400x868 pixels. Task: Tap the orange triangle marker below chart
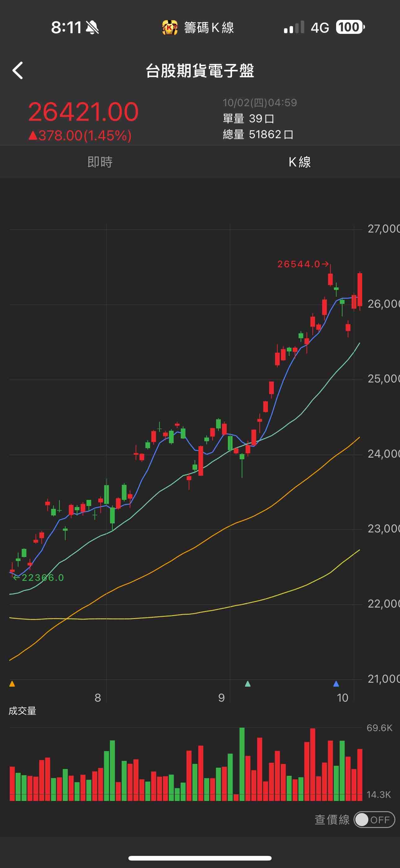12,684
